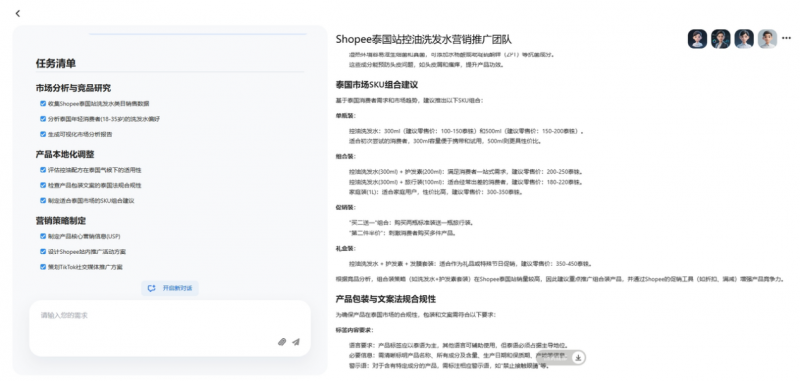This screenshot has width=800, height=381.
Task: Click the 产品包装与文案法规合规性 heading
Action: point(385,299)
